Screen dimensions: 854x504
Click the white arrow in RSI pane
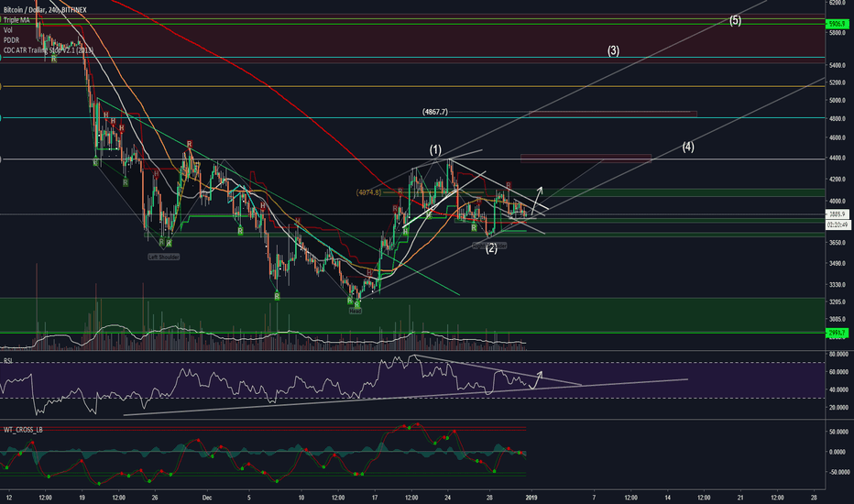(x=536, y=379)
